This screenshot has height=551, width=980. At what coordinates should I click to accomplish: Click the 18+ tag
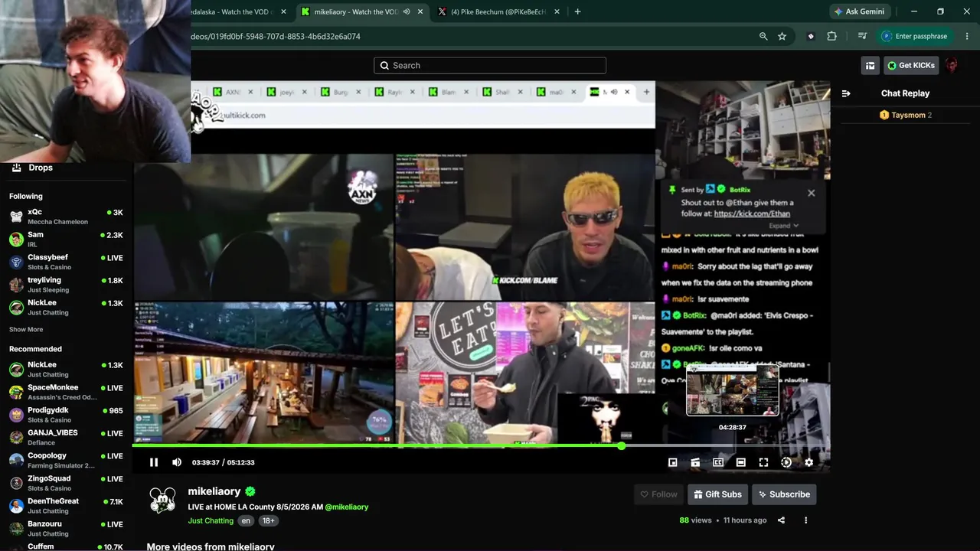coord(268,520)
